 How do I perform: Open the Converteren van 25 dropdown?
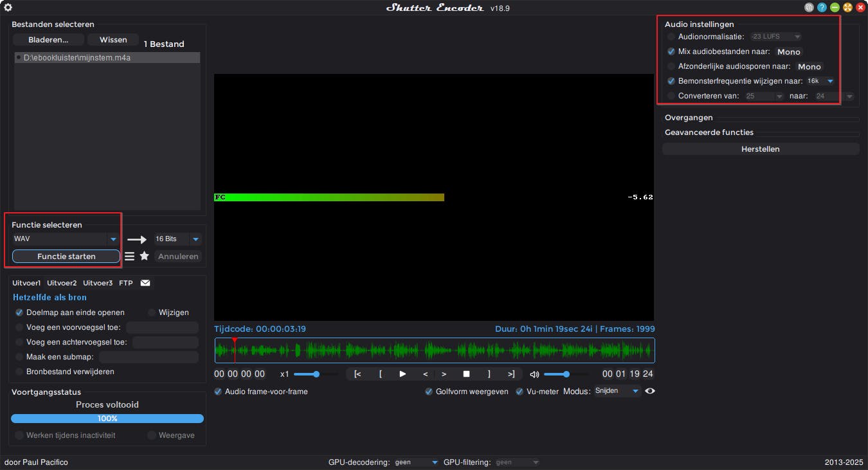(x=764, y=96)
